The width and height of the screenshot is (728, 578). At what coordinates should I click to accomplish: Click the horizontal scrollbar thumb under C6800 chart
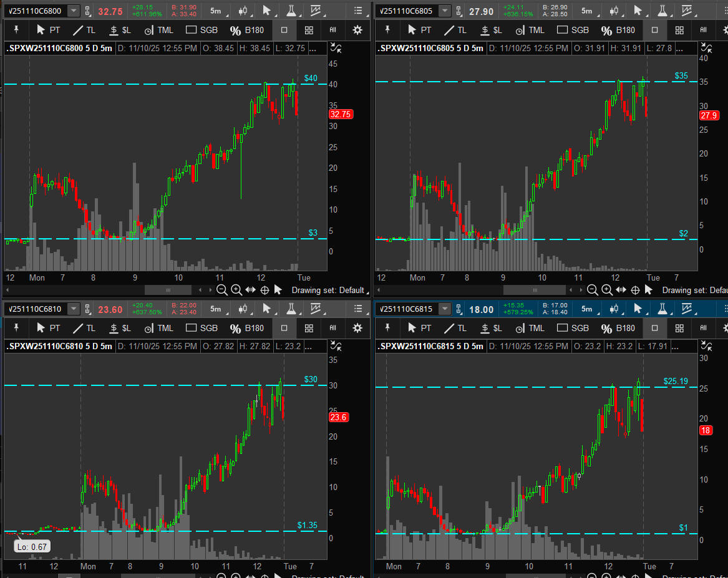[x=168, y=290]
